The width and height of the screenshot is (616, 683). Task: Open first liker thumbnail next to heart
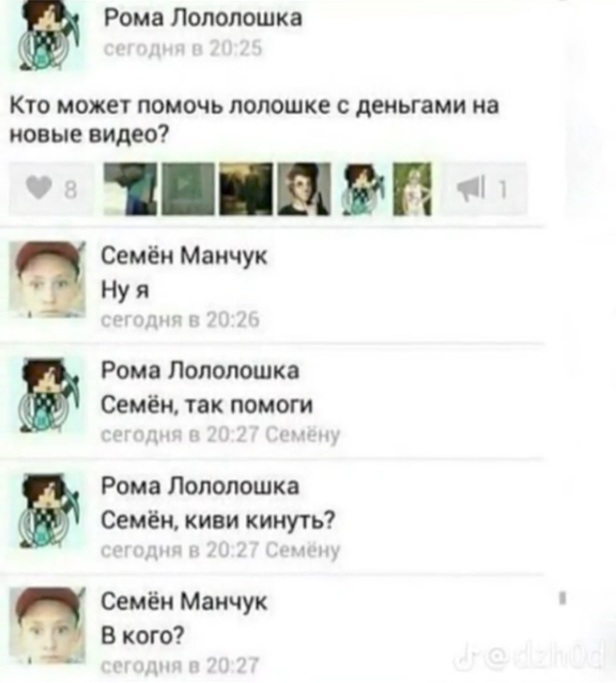pos(130,189)
